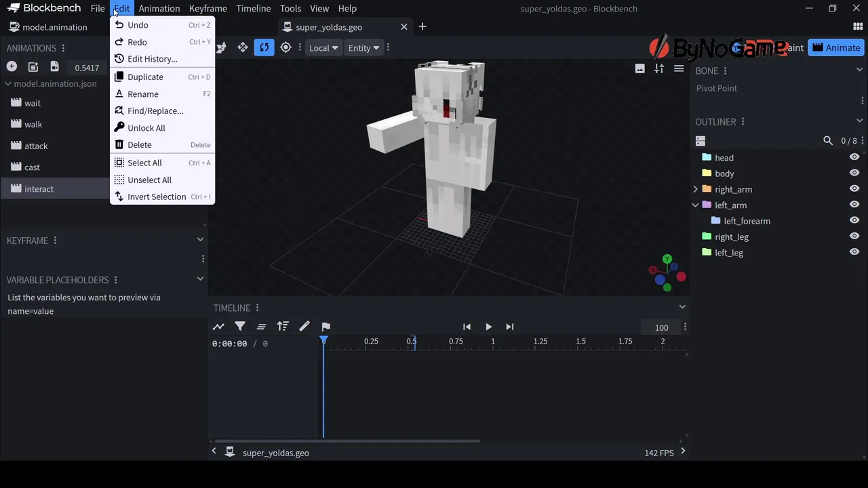Toggle visibility of left_forearm
Image resolution: width=868 pixels, height=488 pixels.
click(854, 220)
